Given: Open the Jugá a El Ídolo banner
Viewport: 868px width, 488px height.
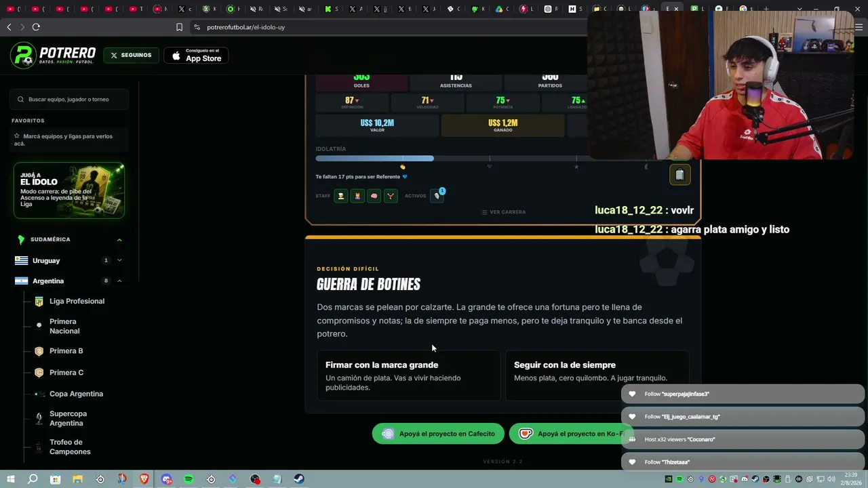Looking at the screenshot, I should tap(69, 190).
